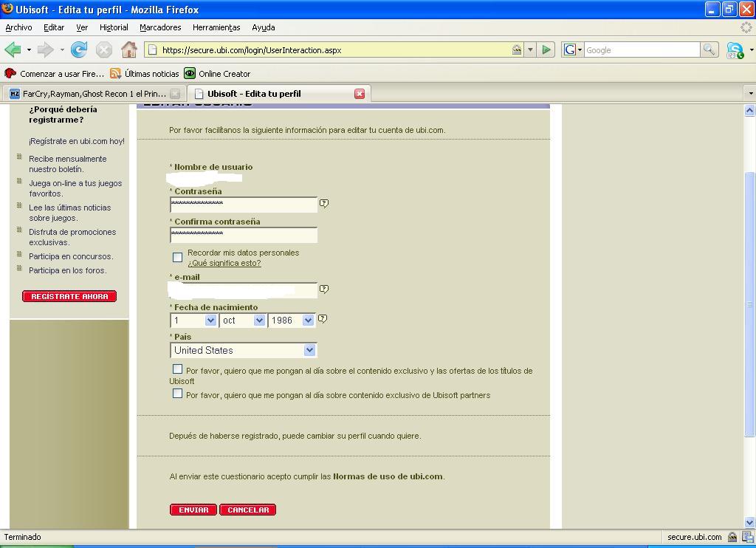756x548 pixels.
Task: Open the Marcadores menu
Action: click(x=160, y=27)
